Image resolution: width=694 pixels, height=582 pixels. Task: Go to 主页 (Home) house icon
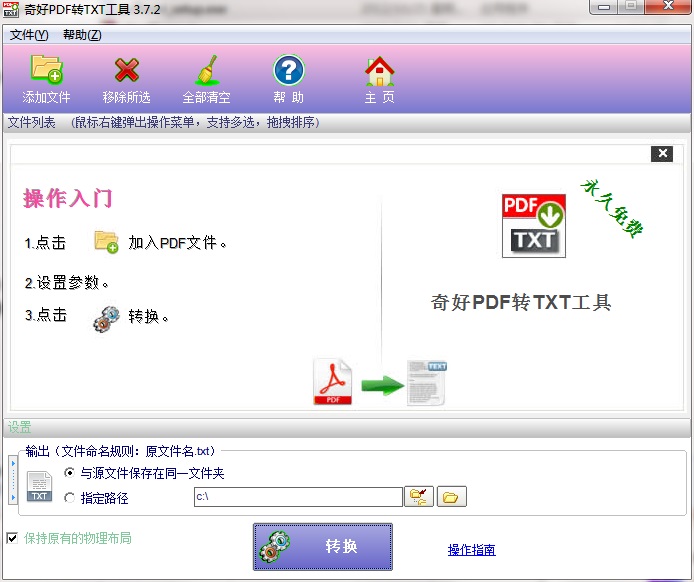[379, 70]
